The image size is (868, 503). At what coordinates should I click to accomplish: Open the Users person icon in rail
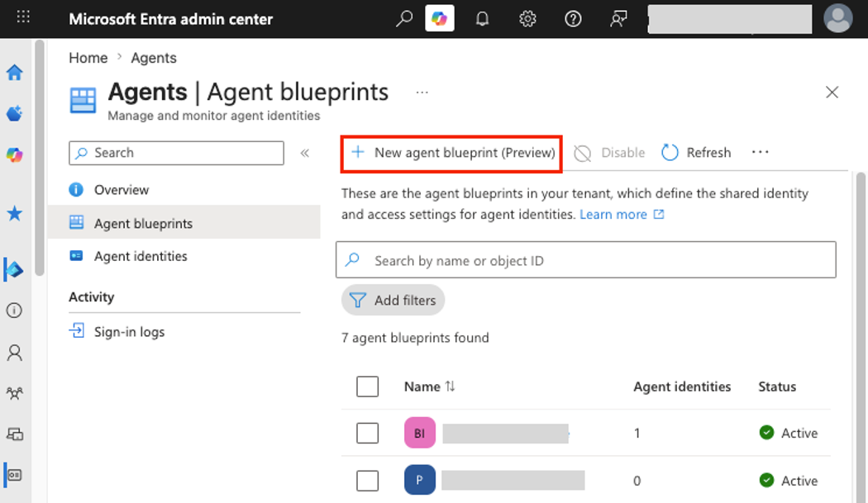click(x=15, y=353)
